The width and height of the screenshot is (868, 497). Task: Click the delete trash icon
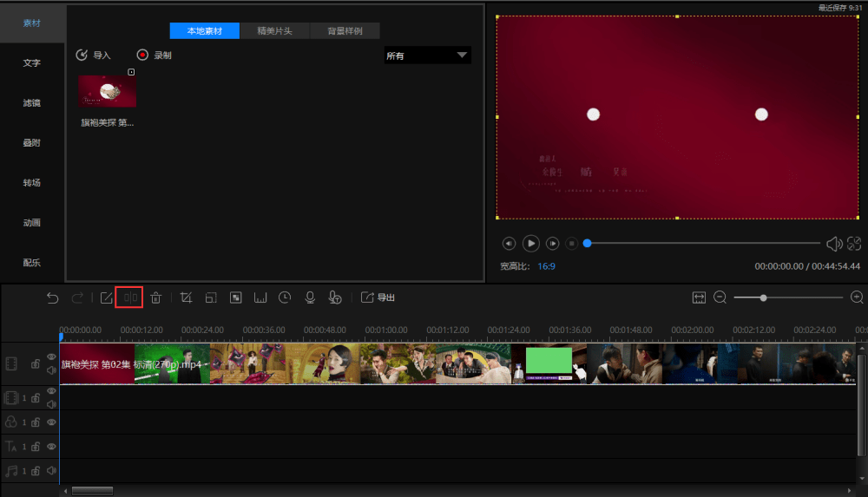155,298
